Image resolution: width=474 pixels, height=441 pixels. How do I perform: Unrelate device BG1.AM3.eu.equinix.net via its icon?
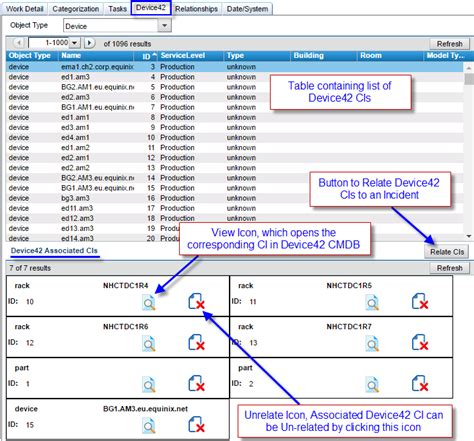(x=196, y=424)
